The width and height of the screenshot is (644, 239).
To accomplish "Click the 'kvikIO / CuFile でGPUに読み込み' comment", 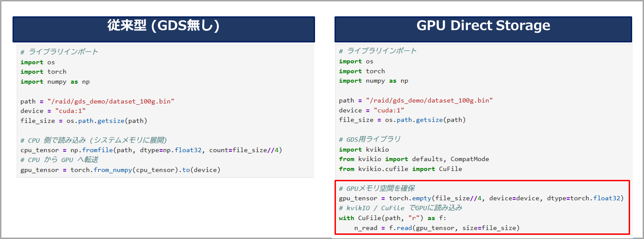I will (x=400, y=208).
